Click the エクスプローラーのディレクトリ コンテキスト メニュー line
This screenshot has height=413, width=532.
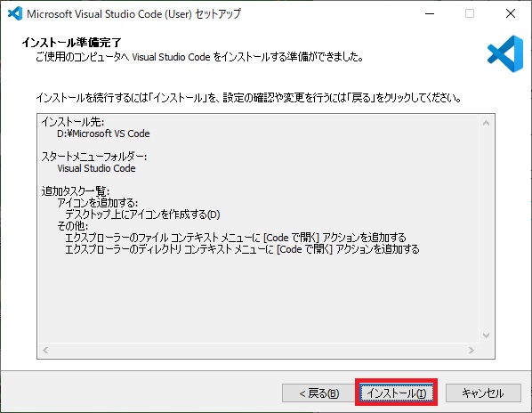pos(242,249)
